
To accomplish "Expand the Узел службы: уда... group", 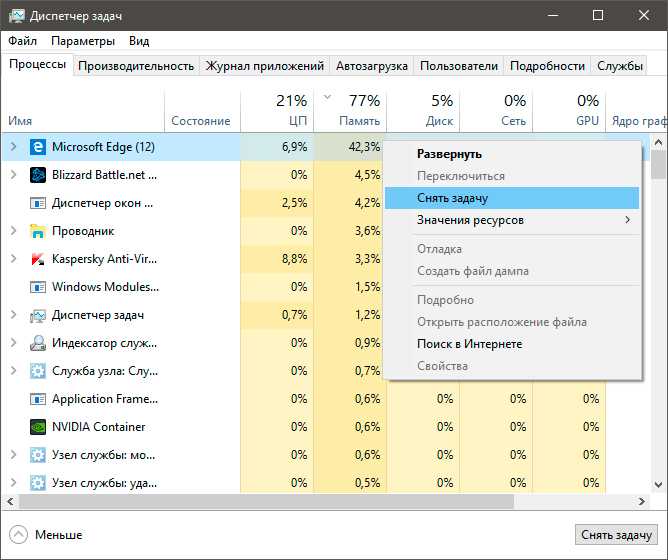I will [x=14, y=483].
